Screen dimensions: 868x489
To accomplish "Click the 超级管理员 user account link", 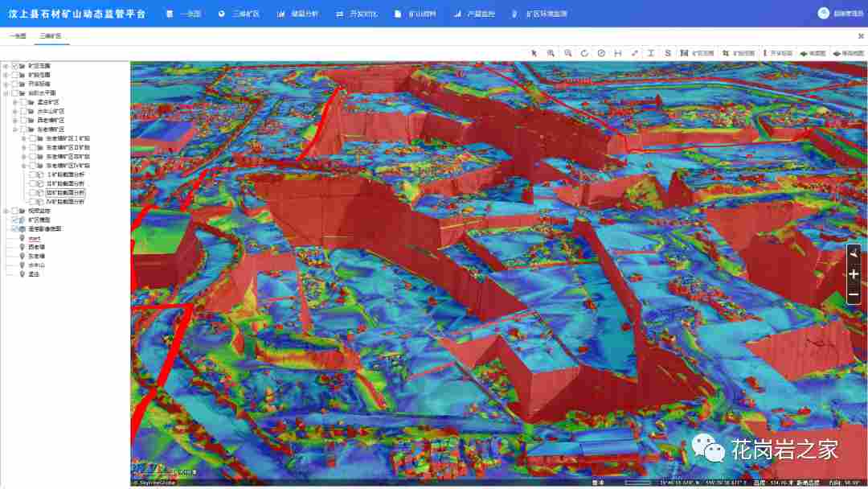I will coord(842,14).
